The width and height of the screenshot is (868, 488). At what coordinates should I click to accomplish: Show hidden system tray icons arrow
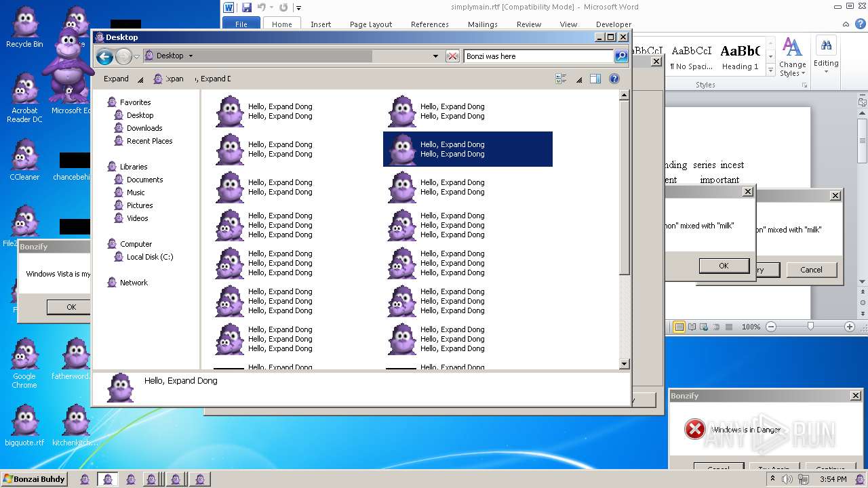[772, 479]
